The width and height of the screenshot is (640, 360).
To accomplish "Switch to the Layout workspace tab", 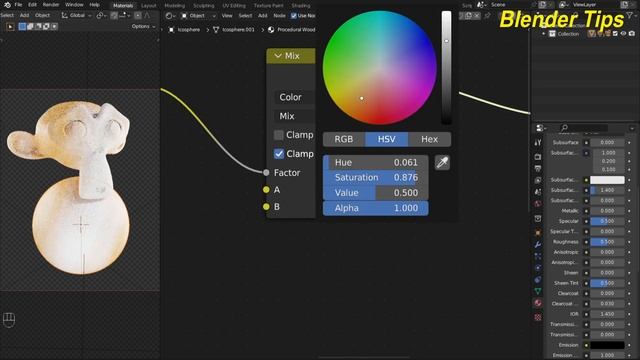I will 149,6.
